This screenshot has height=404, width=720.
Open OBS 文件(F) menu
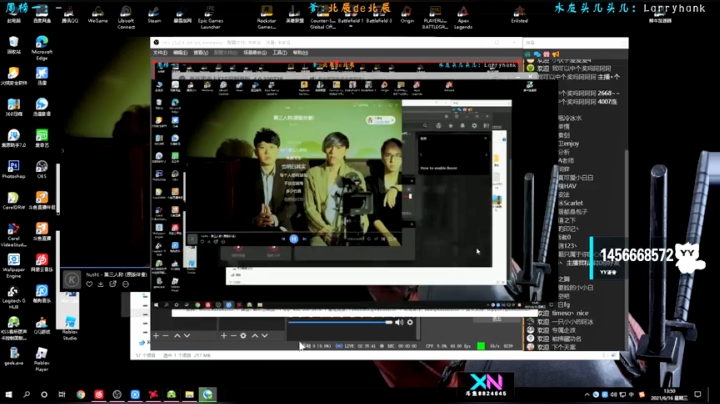click(x=160, y=53)
